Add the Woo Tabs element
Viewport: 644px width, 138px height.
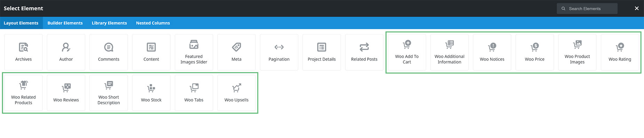click(x=194, y=93)
